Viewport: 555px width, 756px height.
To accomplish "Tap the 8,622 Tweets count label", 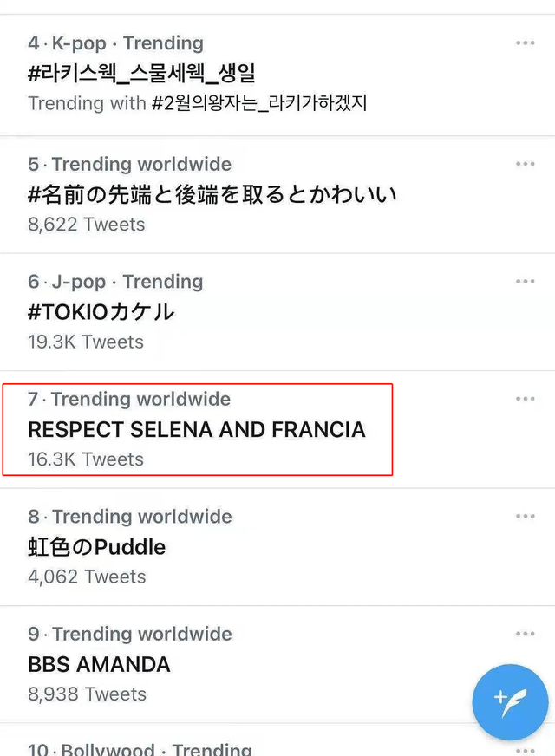I will tap(86, 224).
